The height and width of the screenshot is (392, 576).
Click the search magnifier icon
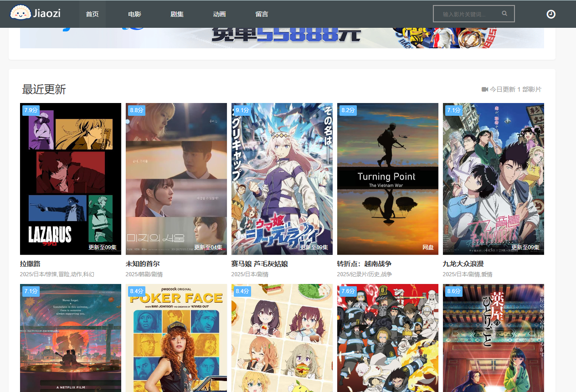point(504,14)
